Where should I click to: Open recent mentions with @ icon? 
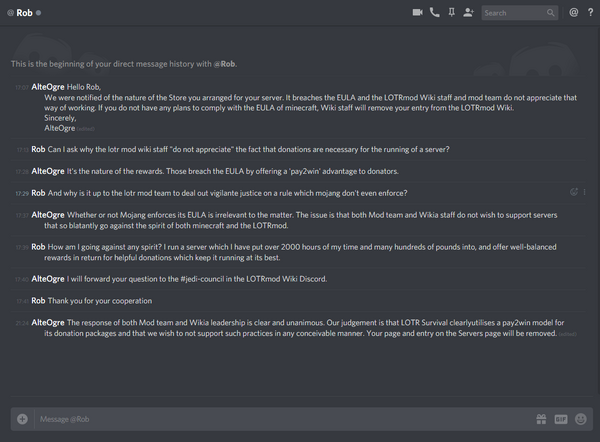pos(574,13)
